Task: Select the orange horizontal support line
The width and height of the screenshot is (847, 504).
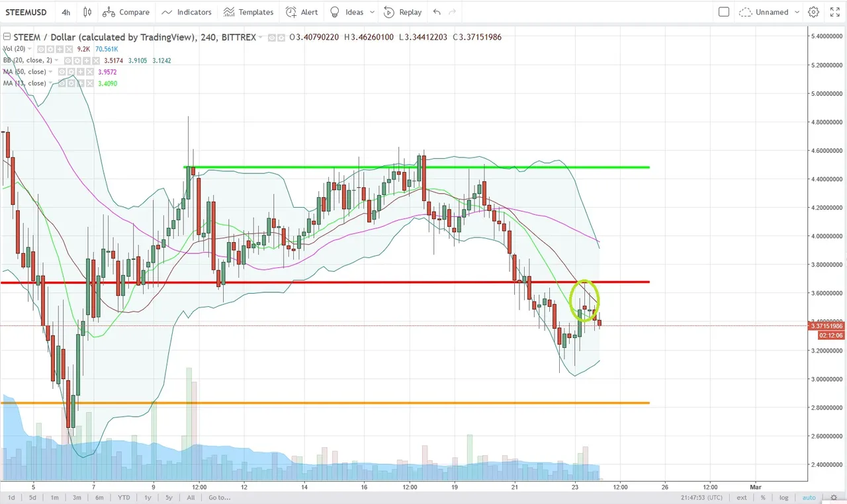Action: [x=324, y=403]
